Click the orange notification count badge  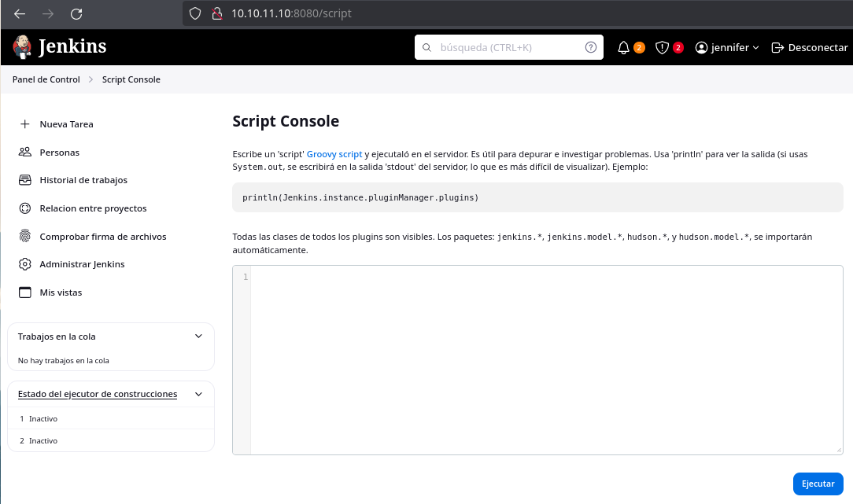pyautogui.click(x=639, y=47)
